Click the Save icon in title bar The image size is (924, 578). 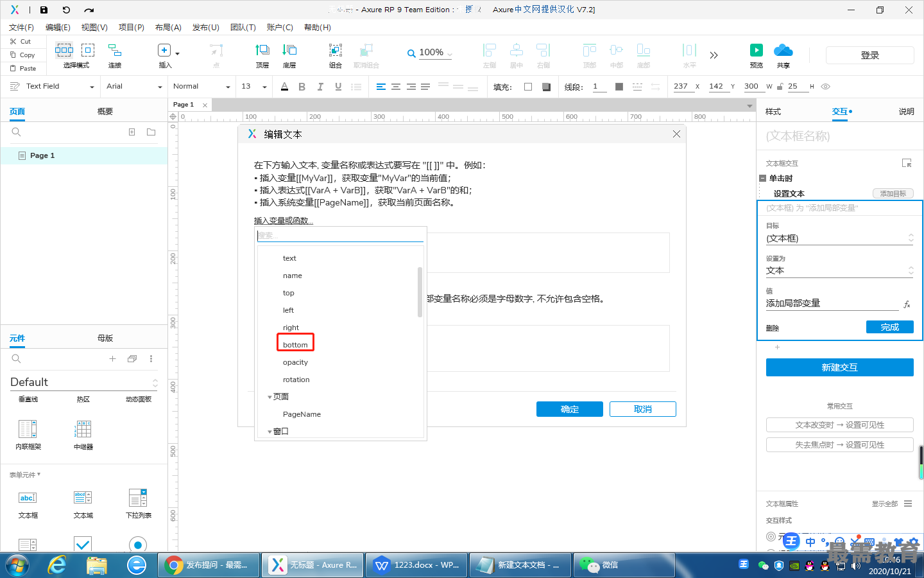pos(44,10)
